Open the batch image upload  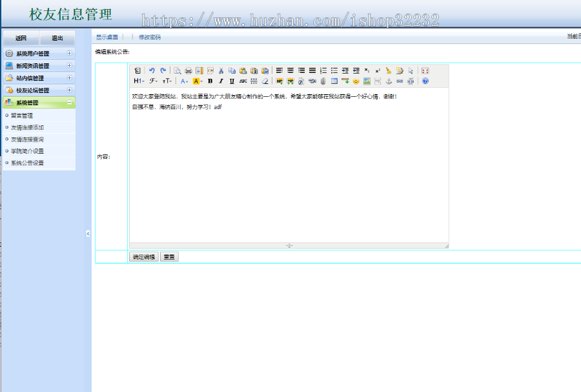click(x=290, y=81)
